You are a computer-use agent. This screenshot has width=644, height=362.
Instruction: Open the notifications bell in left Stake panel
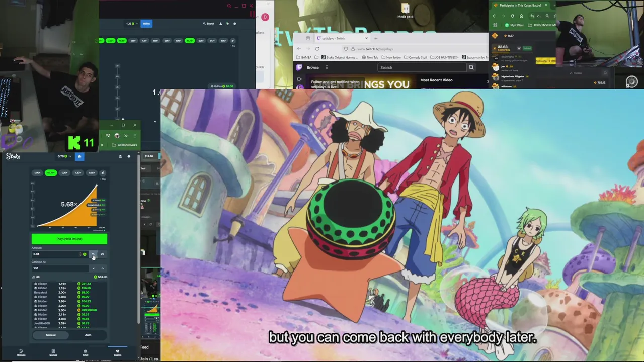[129, 156]
